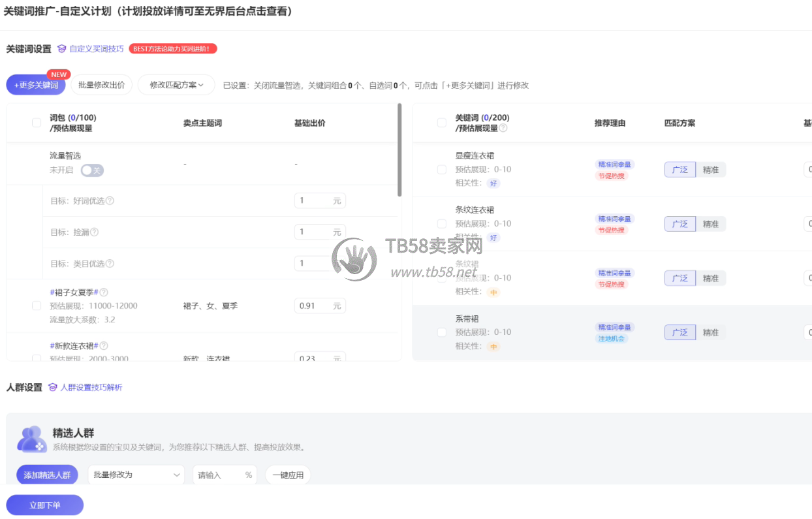Open the 修改匹配方案 dropdown

176,85
